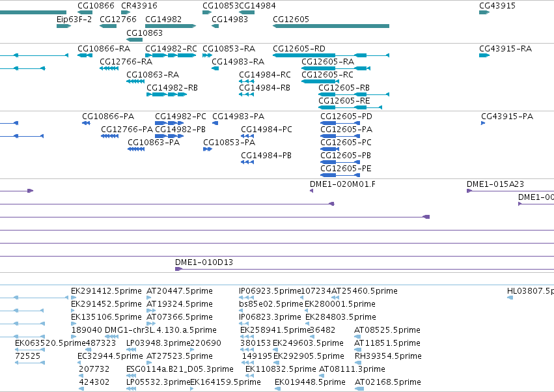Click protein label CG12605-PC
Viewport: 554px width, 392px height.
pyautogui.click(x=346, y=143)
